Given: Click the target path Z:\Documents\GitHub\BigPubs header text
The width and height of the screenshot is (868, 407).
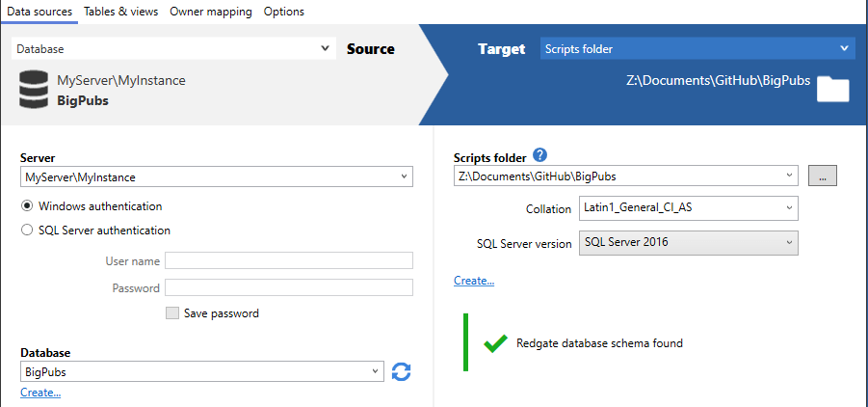Looking at the screenshot, I should (719, 80).
